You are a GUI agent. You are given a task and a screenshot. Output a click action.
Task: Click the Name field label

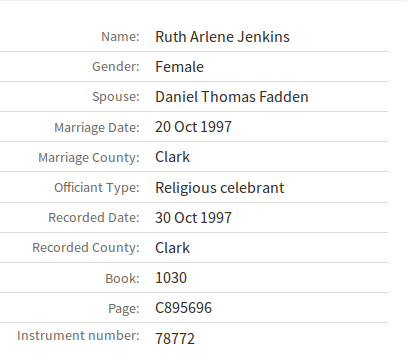[120, 37]
